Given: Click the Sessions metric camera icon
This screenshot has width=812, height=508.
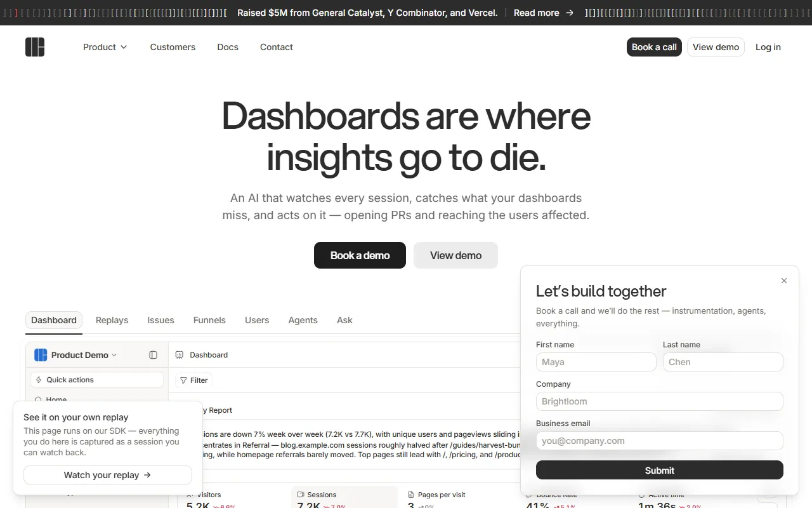Looking at the screenshot, I should click(301, 495).
